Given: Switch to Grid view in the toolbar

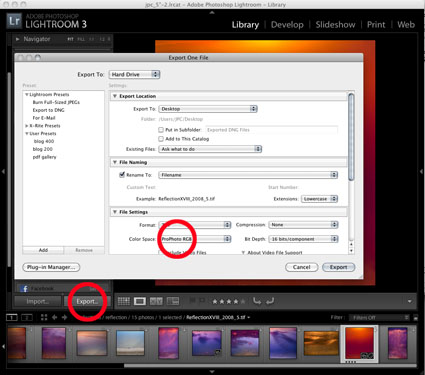Looking at the screenshot, I should pos(124,301).
